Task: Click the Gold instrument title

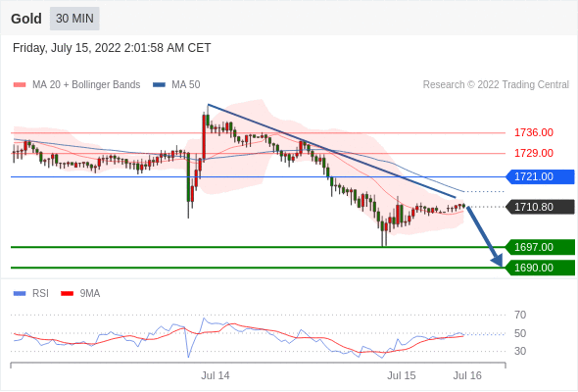Action: tap(26, 19)
